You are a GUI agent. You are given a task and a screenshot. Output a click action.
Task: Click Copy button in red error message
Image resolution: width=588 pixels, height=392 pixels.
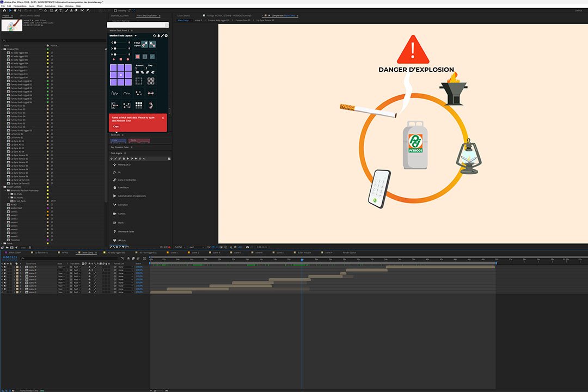click(x=116, y=126)
